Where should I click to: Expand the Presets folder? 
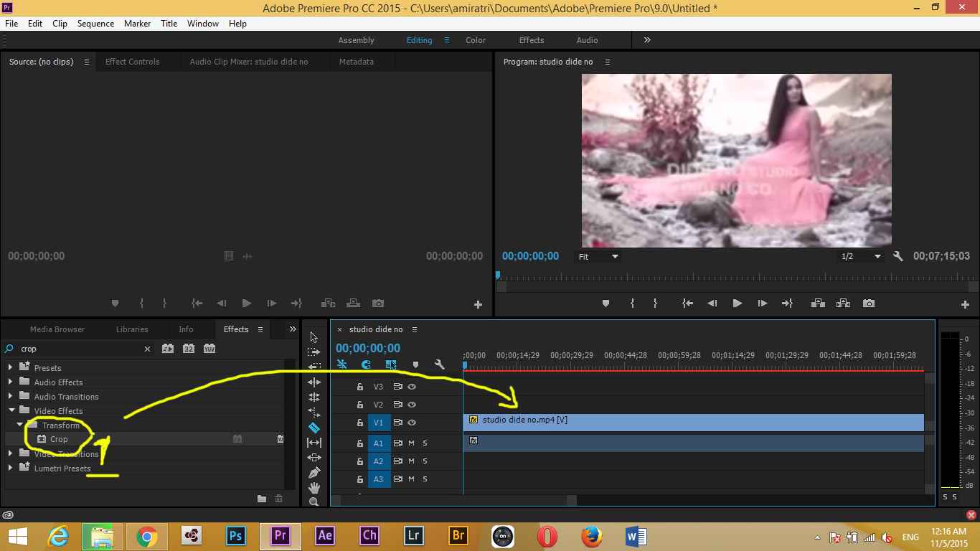10,367
